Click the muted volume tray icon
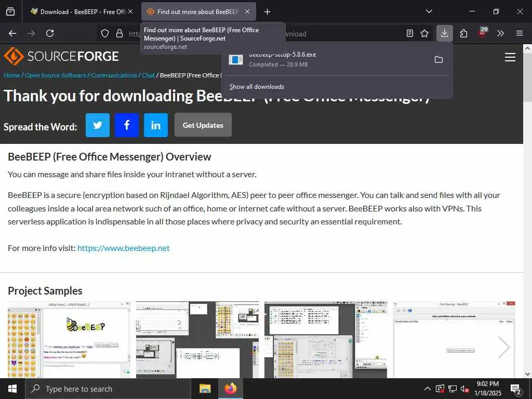The height and width of the screenshot is (399, 532). (465, 389)
